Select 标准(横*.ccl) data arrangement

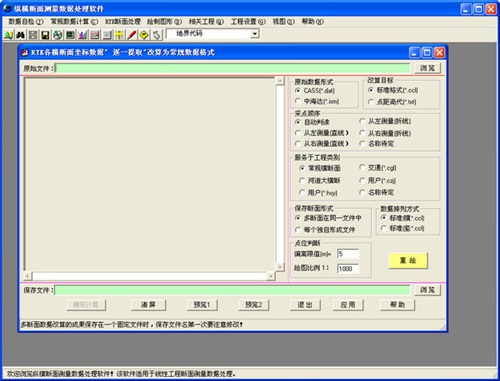click(x=403, y=218)
